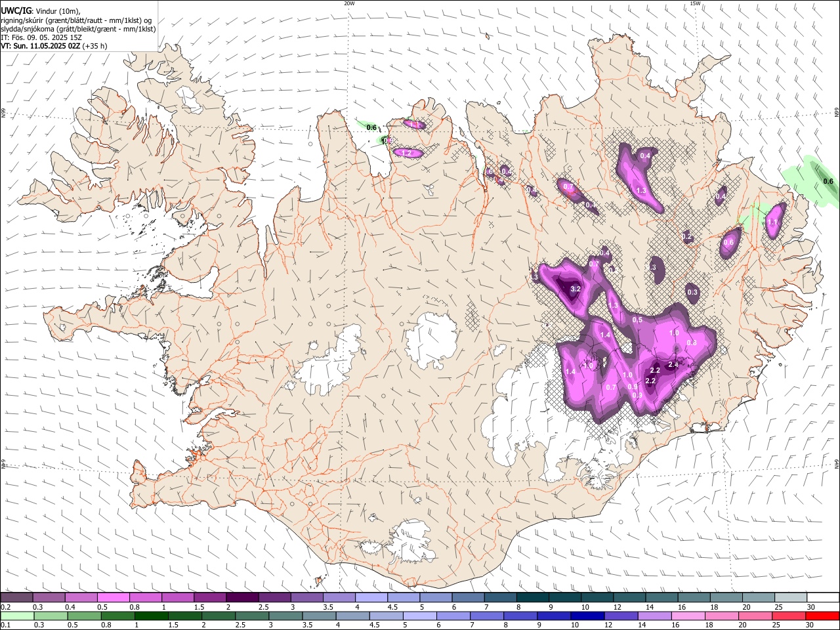Select the darkest green swatch between 1 and 1.5
Image resolution: width=840 pixels, height=630 pixels.
tap(151, 616)
